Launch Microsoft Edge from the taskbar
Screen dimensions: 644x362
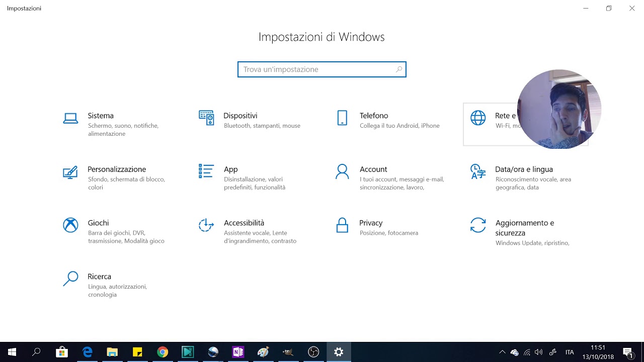88,352
